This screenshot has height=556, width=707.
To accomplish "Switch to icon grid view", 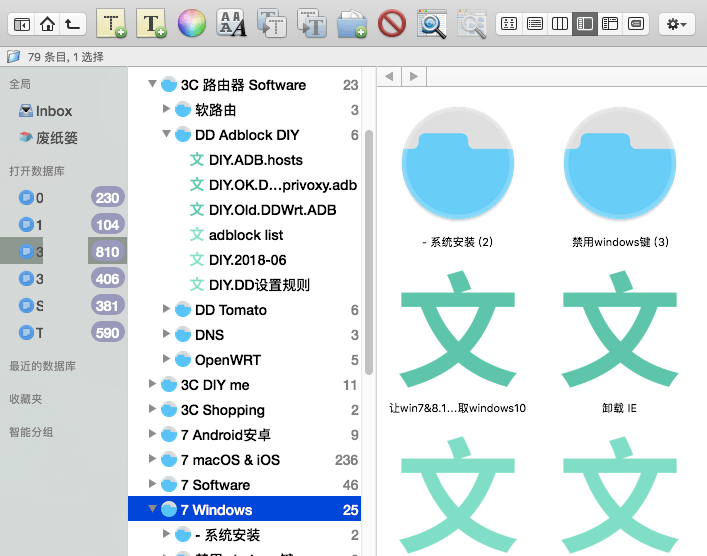I will coord(509,24).
